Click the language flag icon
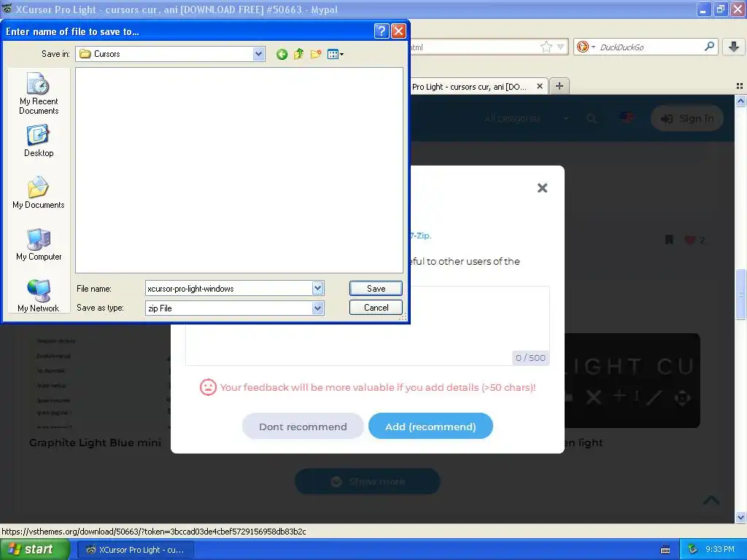The width and height of the screenshot is (747, 560). (627, 117)
